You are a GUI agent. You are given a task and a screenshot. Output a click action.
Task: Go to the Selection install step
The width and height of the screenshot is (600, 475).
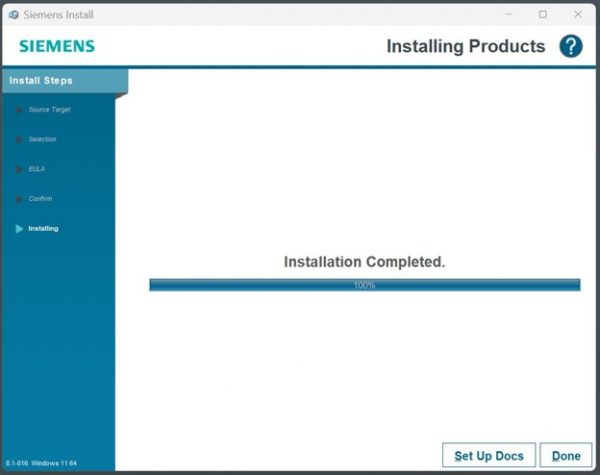click(x=42, y=139)
